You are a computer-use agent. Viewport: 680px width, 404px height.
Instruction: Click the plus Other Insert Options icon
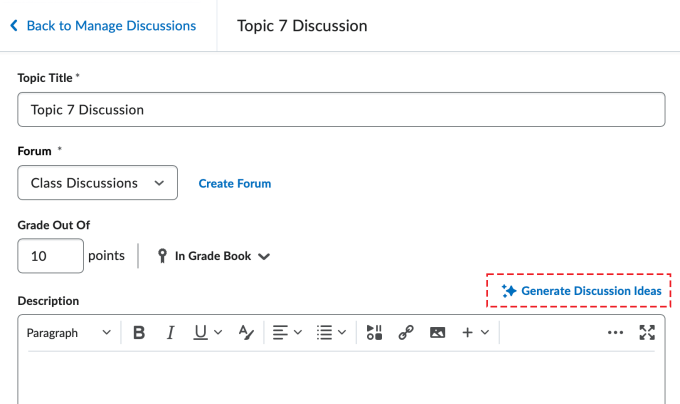pyautogui.click(x=468, y=333)
